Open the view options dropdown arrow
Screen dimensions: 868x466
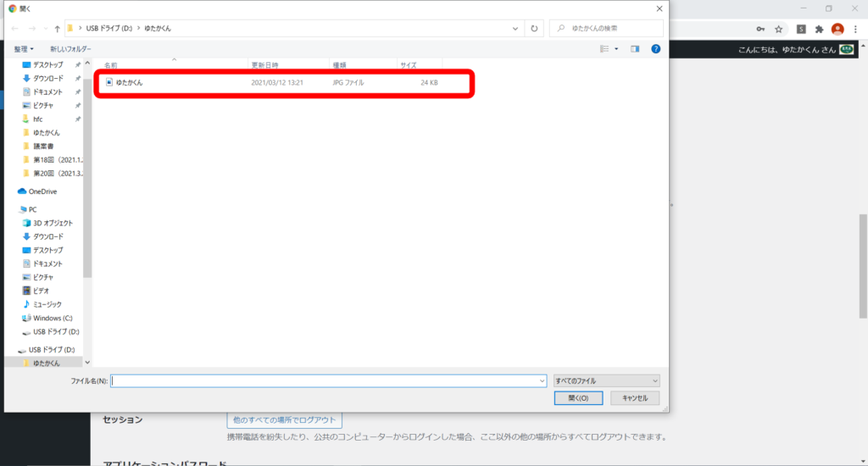tap(616, 49)
